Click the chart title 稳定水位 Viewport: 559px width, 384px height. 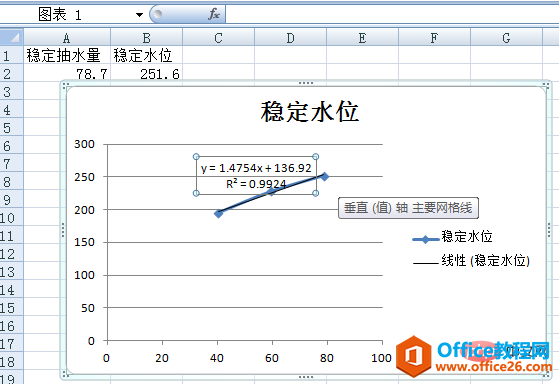click(x=309, y=112)
